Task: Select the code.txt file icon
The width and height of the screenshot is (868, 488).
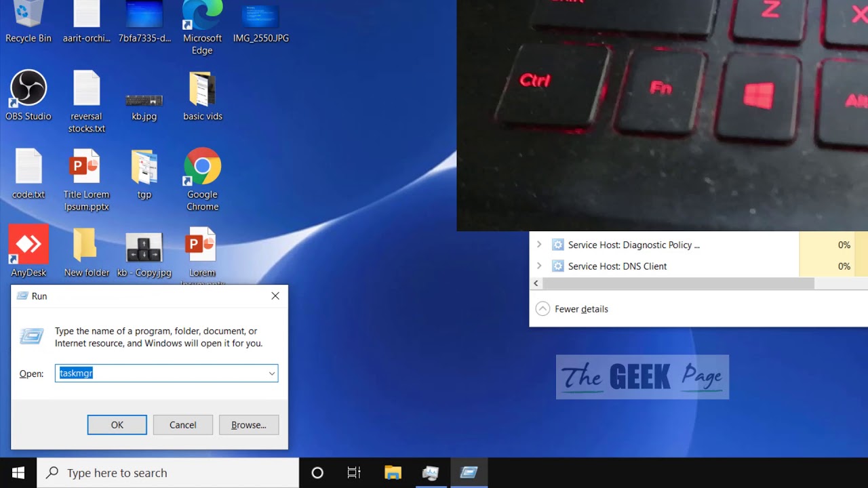Action: pos(28,173)
